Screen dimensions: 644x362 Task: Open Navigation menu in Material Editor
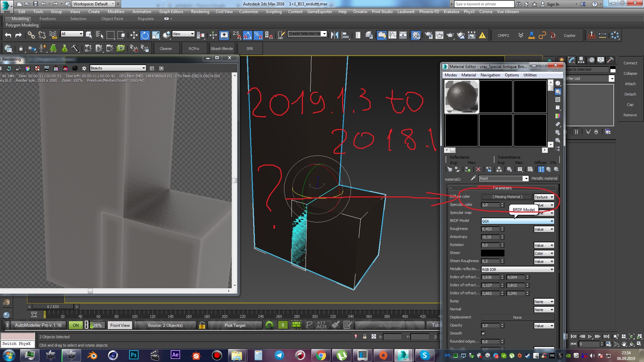coord(490,75)
